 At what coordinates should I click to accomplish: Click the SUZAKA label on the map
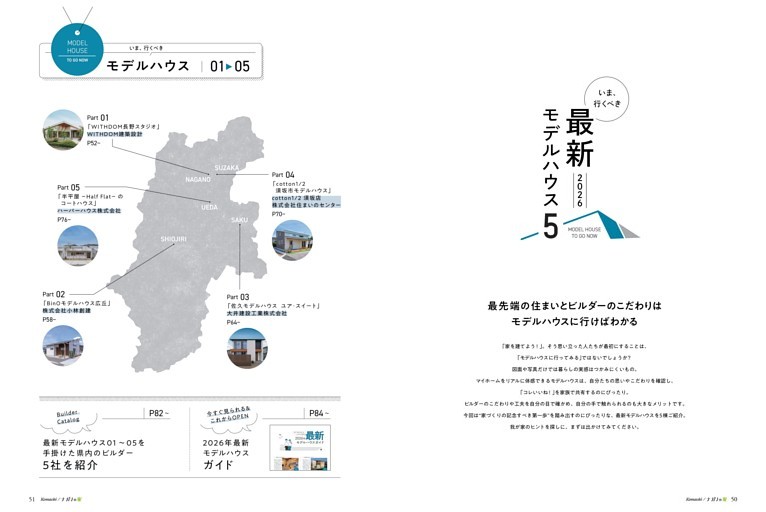[x=227, y=168]
